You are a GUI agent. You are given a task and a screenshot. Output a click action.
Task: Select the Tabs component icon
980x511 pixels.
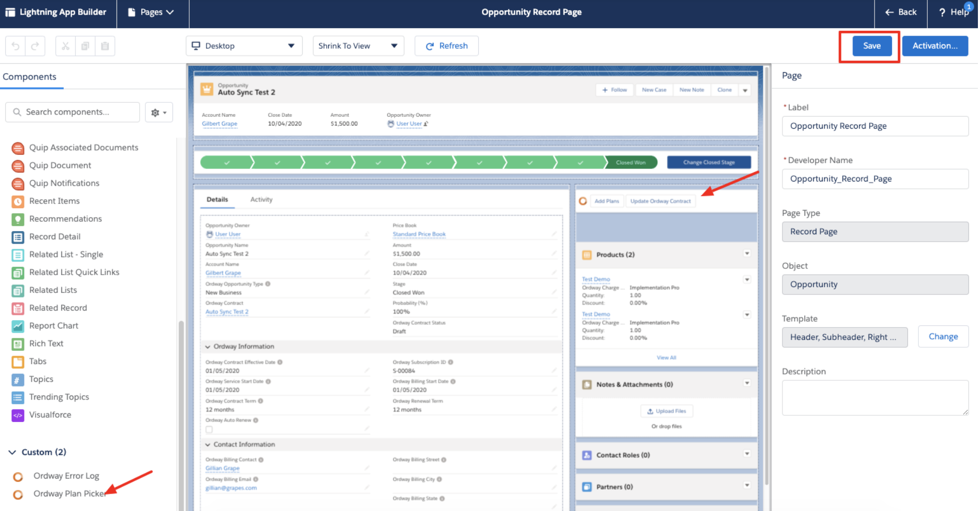pyautogui.click(x=18, y=361)
